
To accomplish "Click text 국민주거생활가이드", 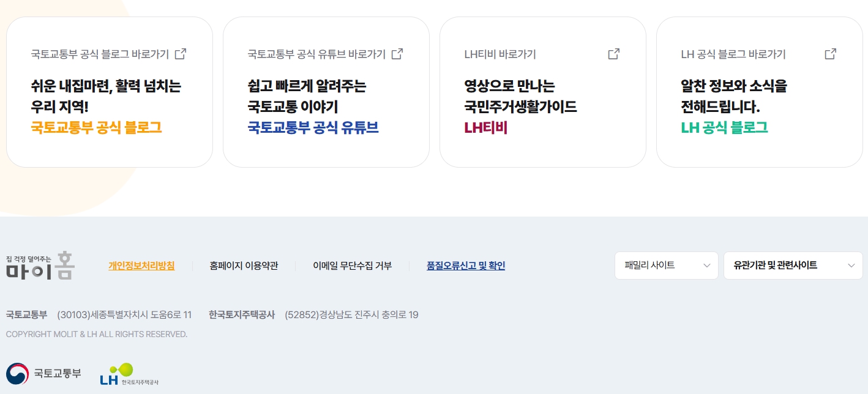I will tap(520, 106).
